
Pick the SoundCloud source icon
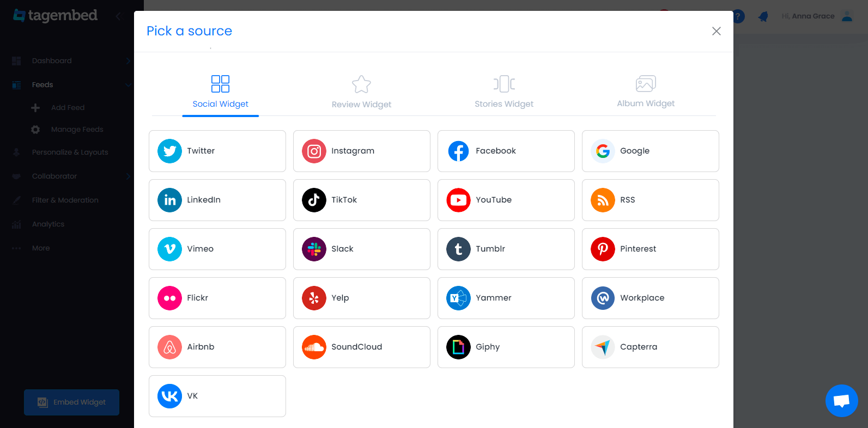314,347
